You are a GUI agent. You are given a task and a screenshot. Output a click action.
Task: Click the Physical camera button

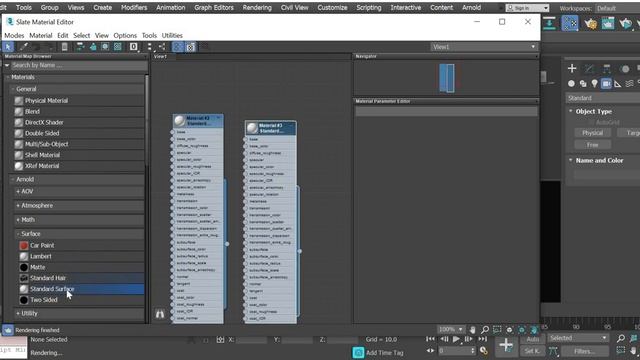(592, 133)
